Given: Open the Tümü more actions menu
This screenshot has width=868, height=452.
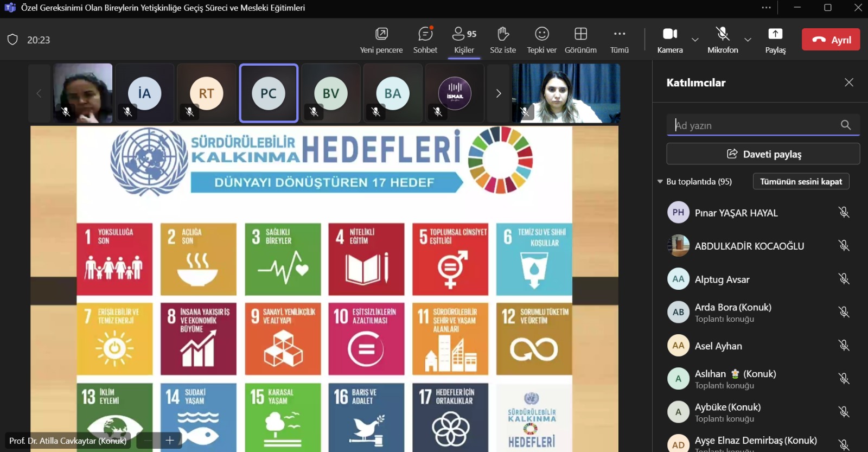Looking at the screenshot, I should 620,40.
